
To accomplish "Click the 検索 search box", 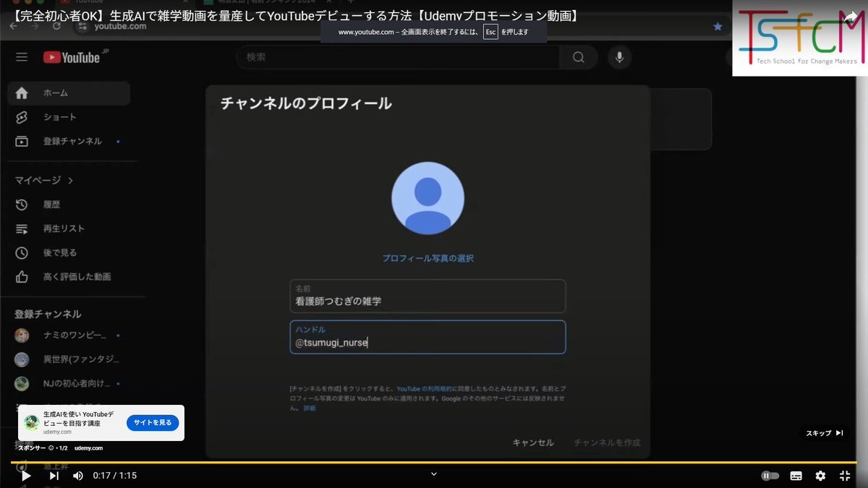I will (398, 57).
